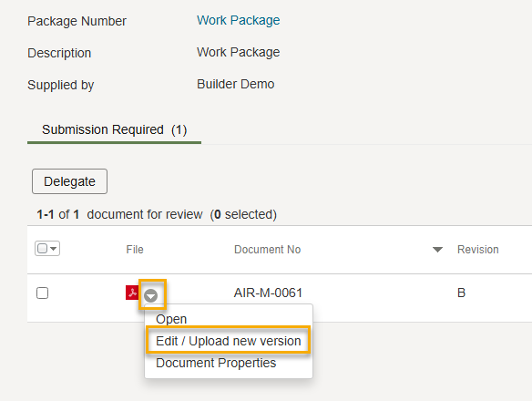Click the gray circular arrow beside PDF icon

pos(151,295)
